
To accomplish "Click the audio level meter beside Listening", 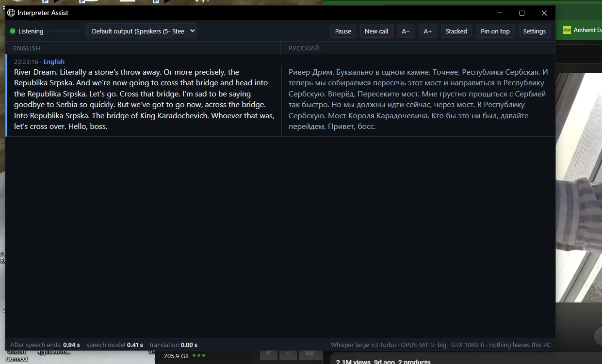I will coord(65,32).
